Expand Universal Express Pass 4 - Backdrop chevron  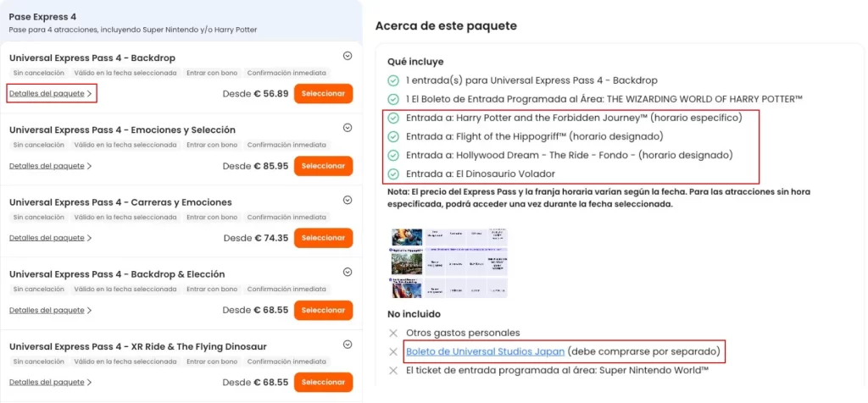click(348, 55)
